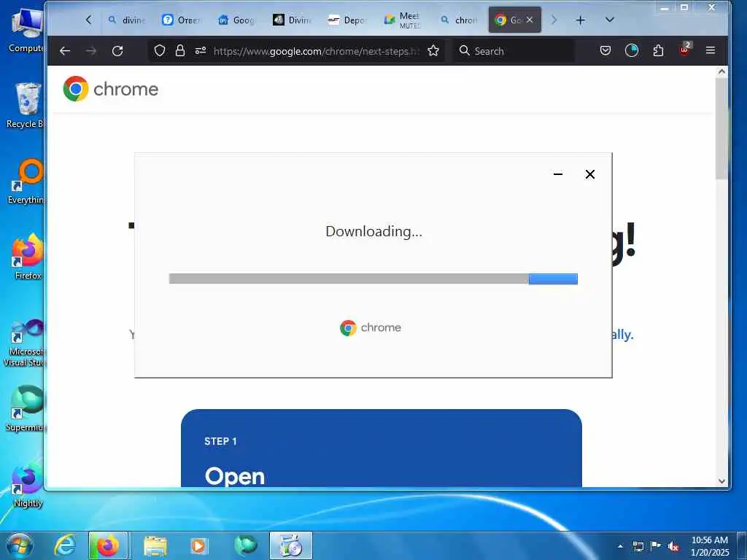This screenshot has width=747, height=560.
Task: Click the link ending in 'ally.'
Action: click(x=623, y=334)
